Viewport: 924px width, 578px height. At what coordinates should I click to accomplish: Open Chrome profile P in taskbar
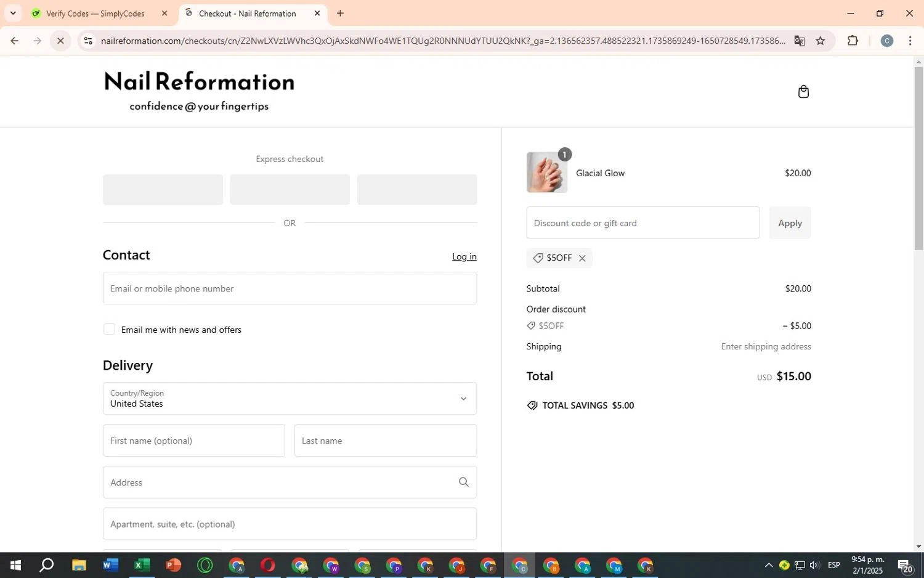click(x=394, y=565)
